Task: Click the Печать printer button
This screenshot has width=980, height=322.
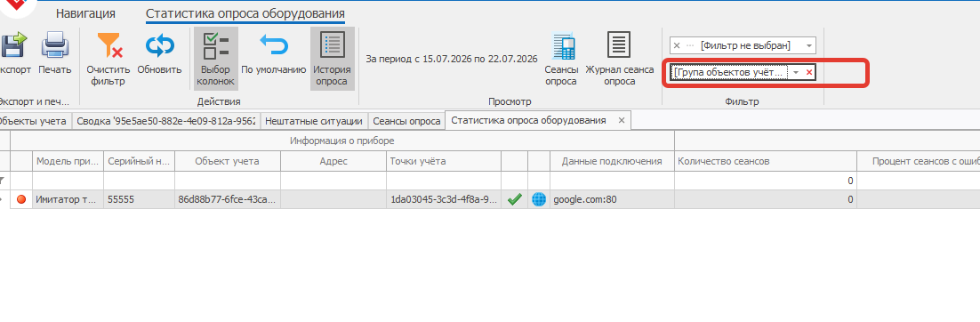Action: click(54, 53)
